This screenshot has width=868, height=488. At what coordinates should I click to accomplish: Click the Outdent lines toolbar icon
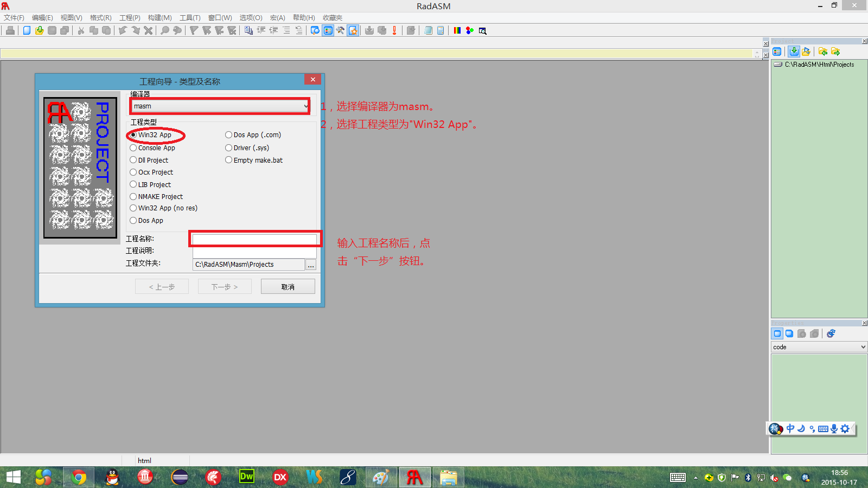(273, 30)
